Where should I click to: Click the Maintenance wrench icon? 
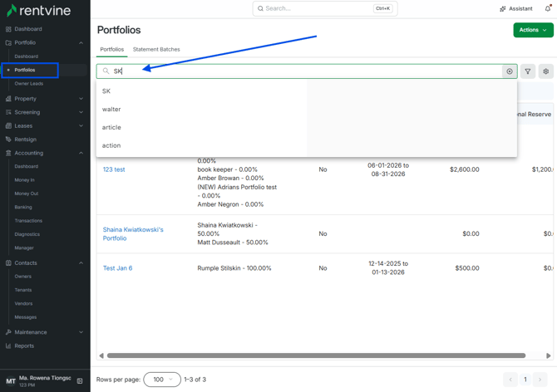tap(8, 332)
